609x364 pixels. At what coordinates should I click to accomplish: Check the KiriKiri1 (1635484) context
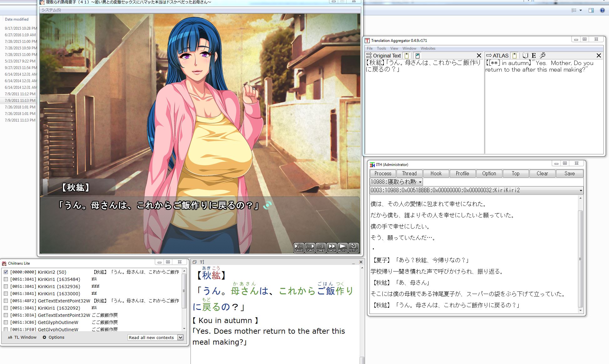(6, 279)
